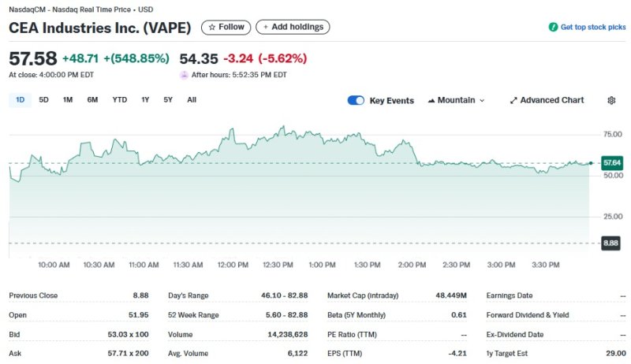Click the Advanced Chart expand arrows icon
Screen dimensions: 631x364
[513, 101]
